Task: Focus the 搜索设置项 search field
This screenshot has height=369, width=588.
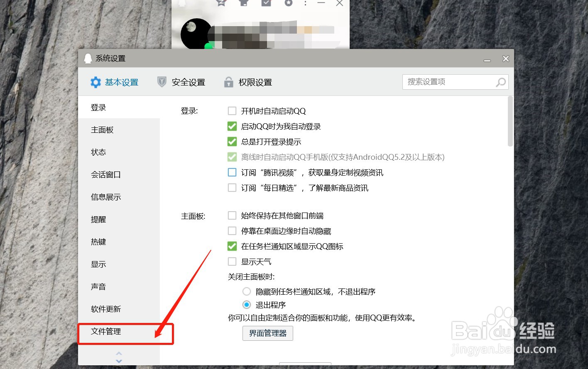Action: coord(455,82)
